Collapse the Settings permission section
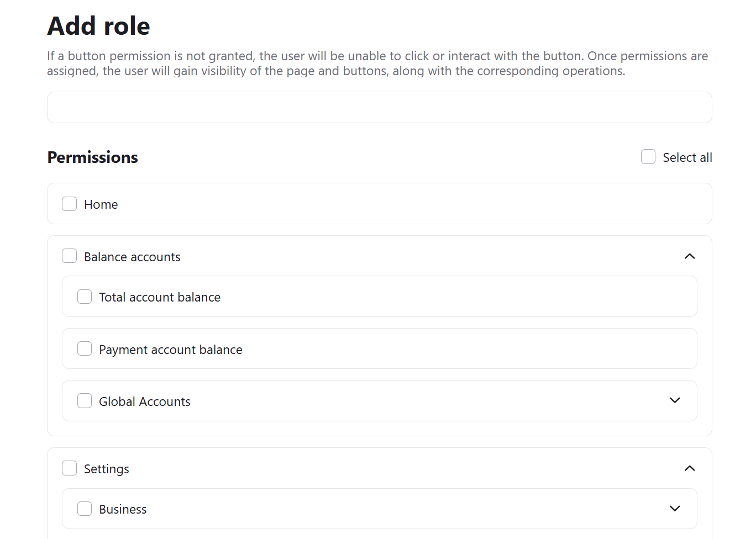756x539 pixels. [689, 468]
